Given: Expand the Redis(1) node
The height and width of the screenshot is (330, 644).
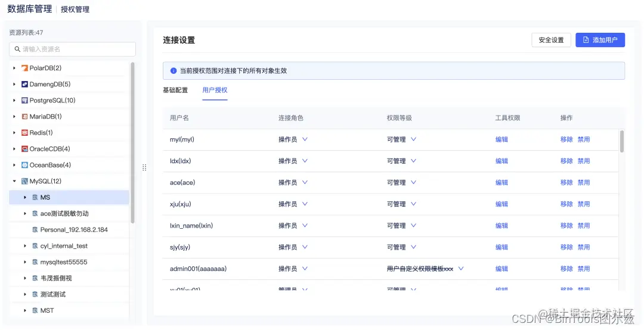Looking at the screenshot, I should tap(14, 133).
